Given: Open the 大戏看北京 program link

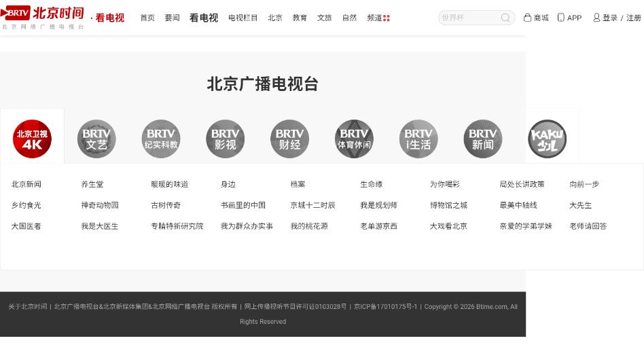Looking at the screenshot, I should click(448, 226).
